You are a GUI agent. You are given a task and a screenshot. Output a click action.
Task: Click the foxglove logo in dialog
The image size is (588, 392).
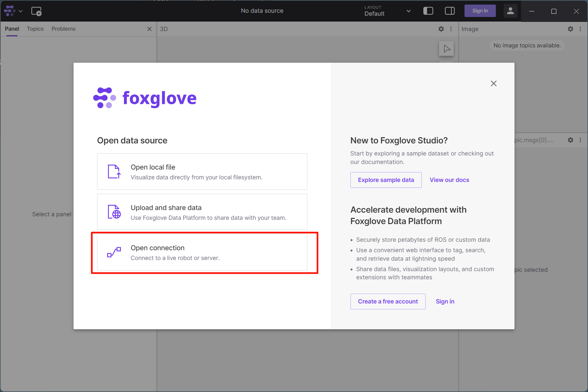tap(145, 98)
